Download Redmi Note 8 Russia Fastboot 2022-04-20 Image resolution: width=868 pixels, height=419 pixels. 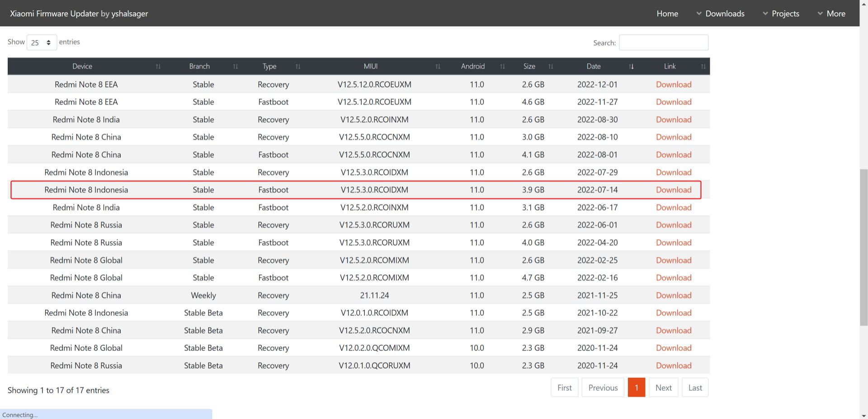(x=674, y=243)
